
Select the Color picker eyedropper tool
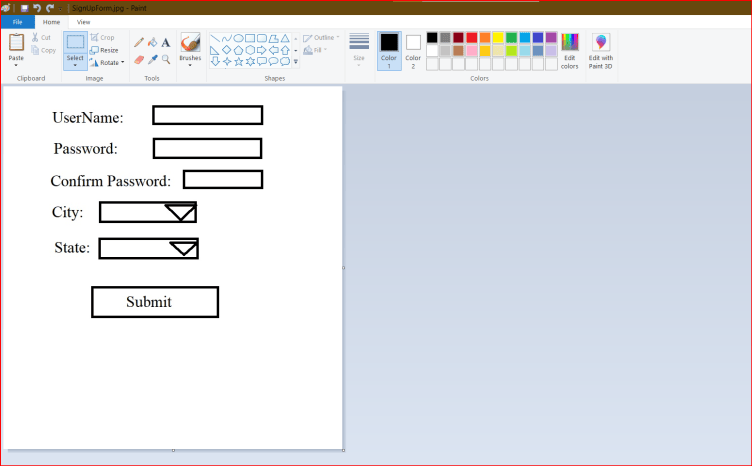(x=153, y=59)
